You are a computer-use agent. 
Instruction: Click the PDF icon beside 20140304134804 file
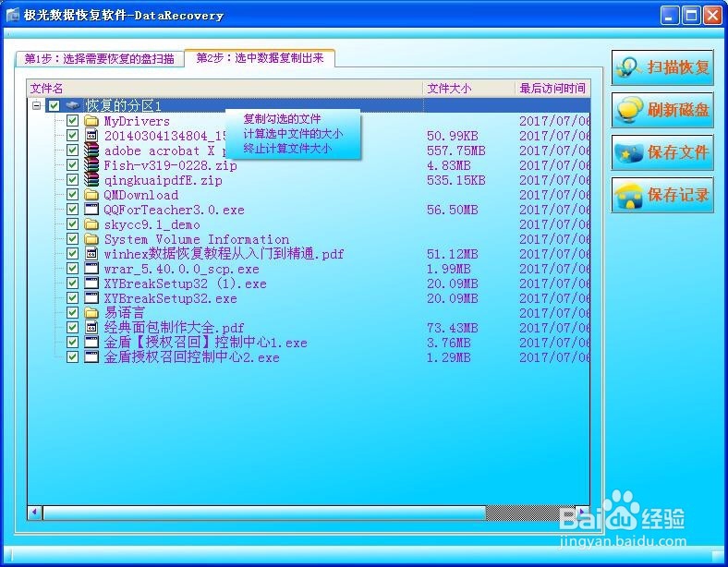pyautogui.click(x=91, y=136)
